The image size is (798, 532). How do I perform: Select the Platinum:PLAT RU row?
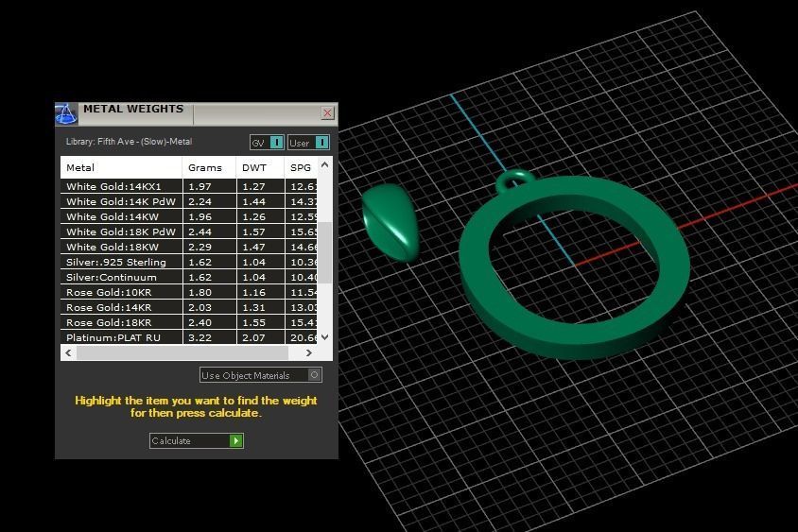[189, 337]
